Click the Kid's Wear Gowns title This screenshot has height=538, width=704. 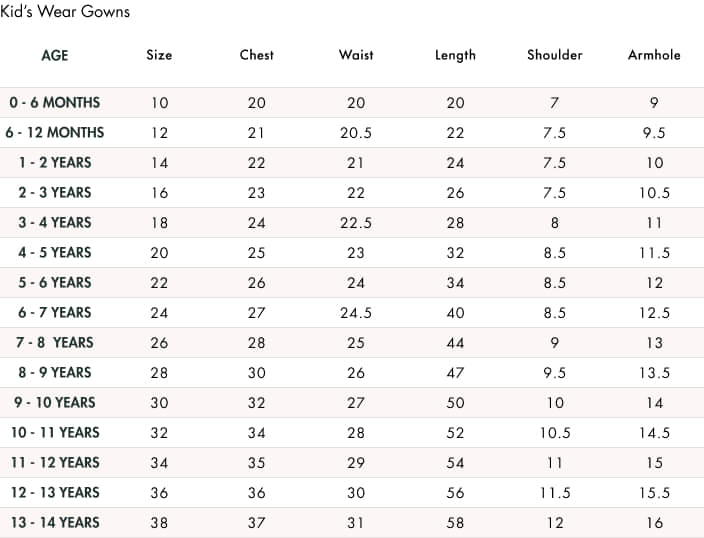[x=65, y=12]
